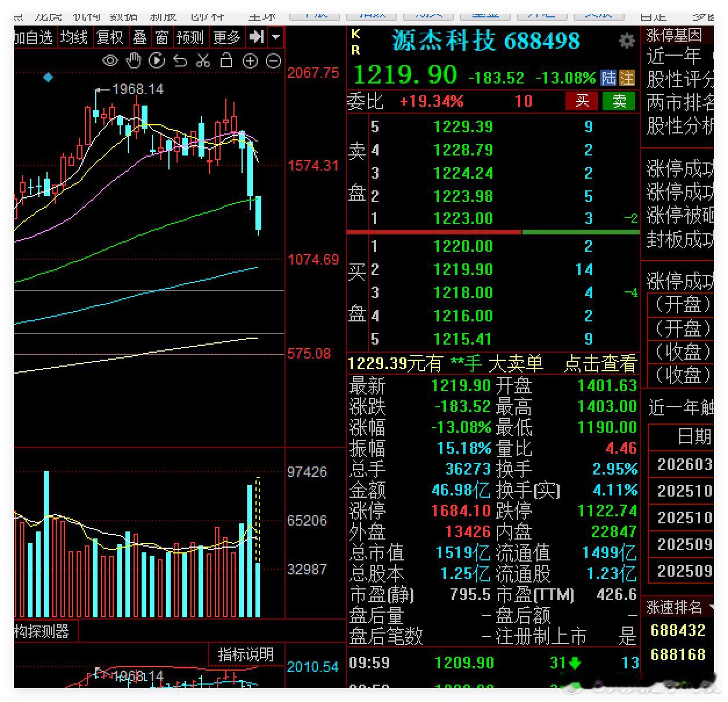Click the 换手 value 2.95%
The width and height of the screenshot is (728, 702).
click(x=615, y=469)
